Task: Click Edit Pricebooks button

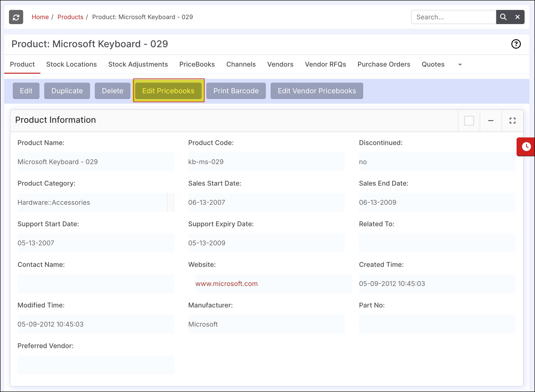Action: point(168,91)
